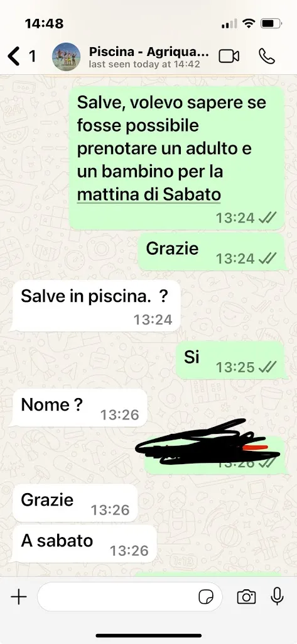This screenshot has height=644, width=297.
Task: Tap the underlined 'mattina di Sabato' link
Action: coord(149,195)
